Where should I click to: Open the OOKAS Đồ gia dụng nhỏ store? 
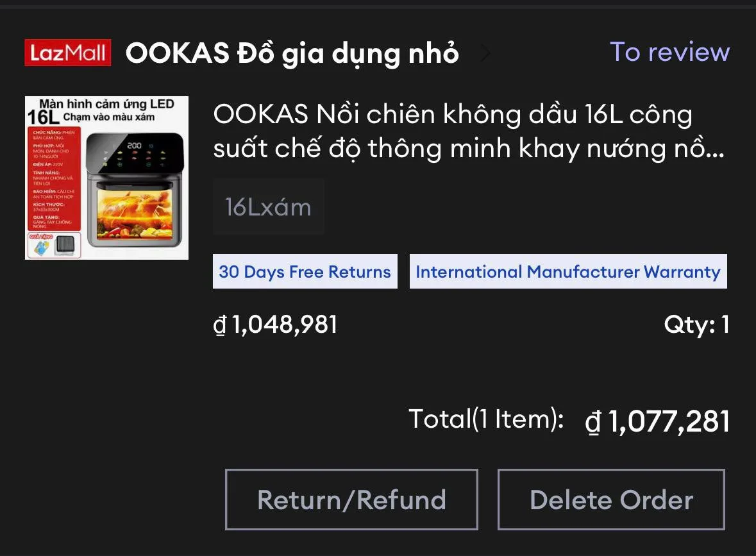coord(292,53)
